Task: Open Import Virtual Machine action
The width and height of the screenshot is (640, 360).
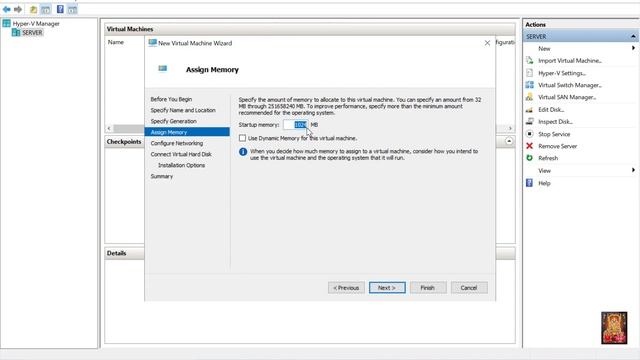Action: click(x=570, y=61)
